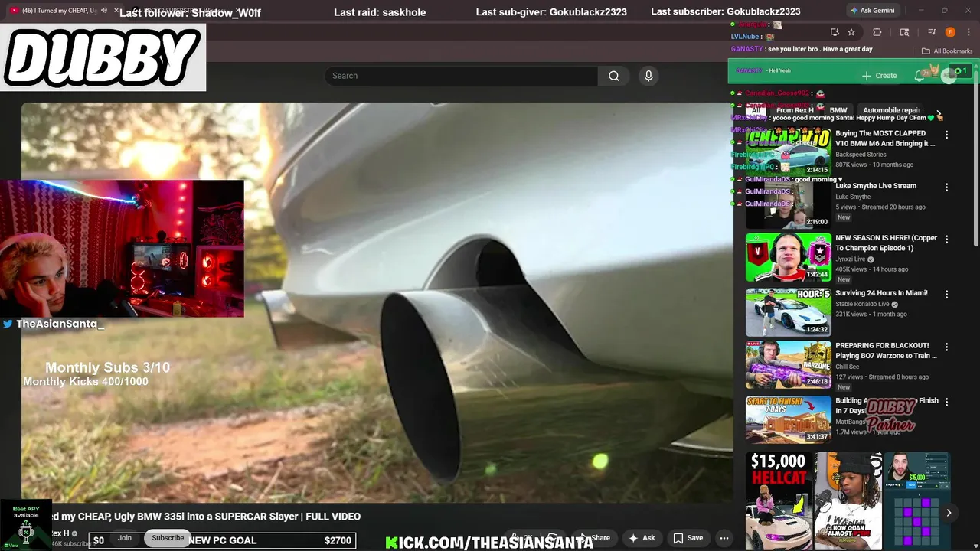Open Copper To Champion Episode 1 thumbnail
Image resolution: width=980 pixels, height=551 pixels.
788,257
